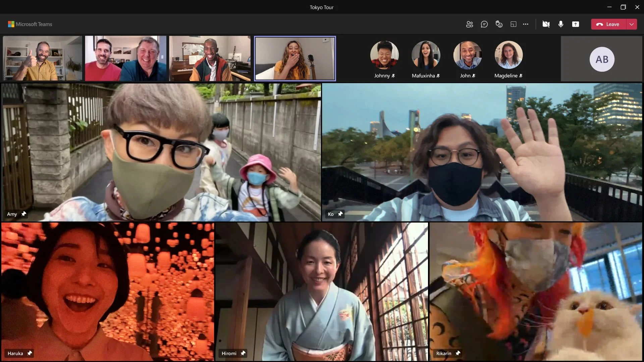Open the breakout rooms icon
Screen dimensions: 644x362
(513, 24)
